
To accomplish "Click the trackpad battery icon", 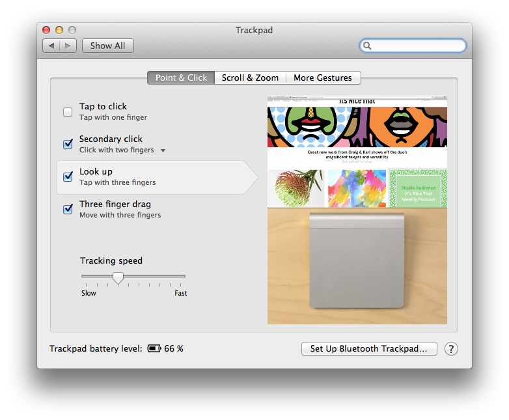I will [154, 349].
